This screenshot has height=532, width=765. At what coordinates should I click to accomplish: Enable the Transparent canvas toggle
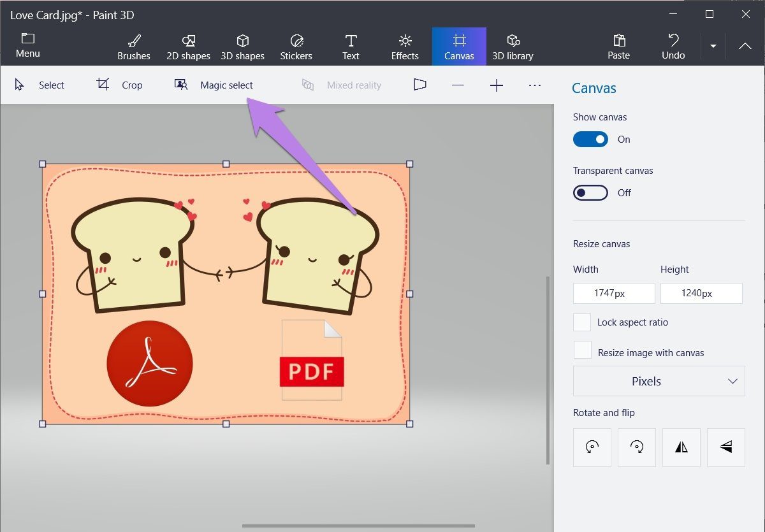pos(590,192)
